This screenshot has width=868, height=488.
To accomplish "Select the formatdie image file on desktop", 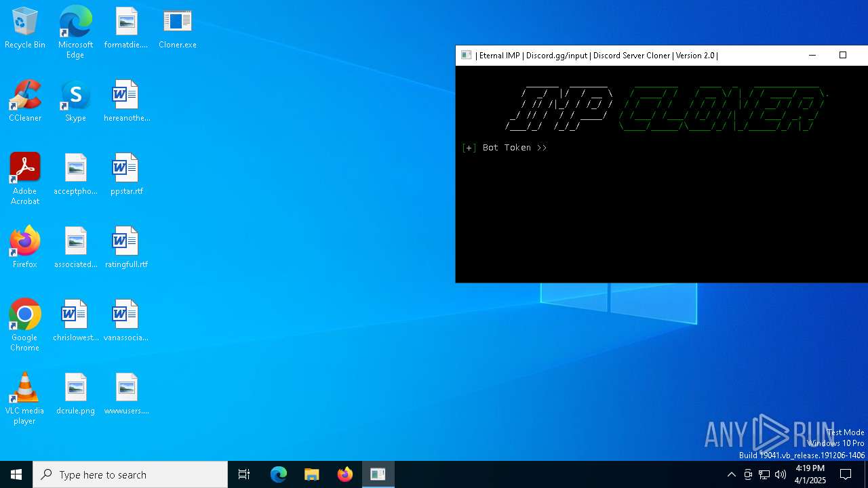I will (x=126, y=28).
